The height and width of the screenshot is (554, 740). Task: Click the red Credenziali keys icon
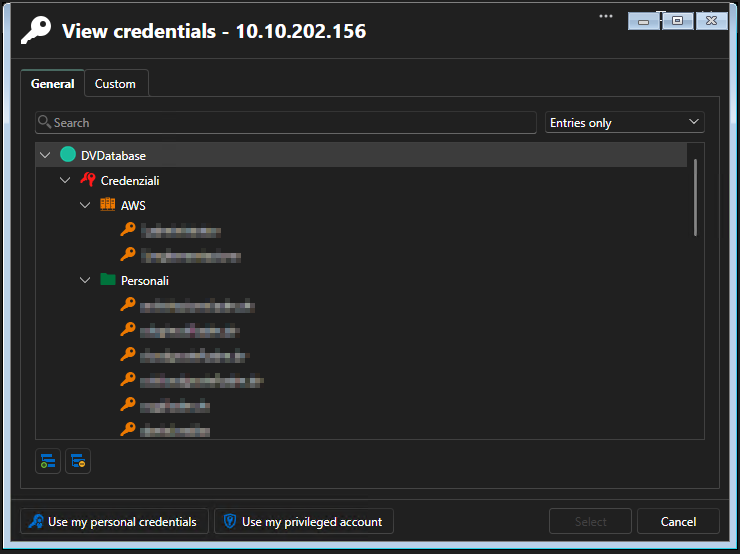(x=88, y=180)
